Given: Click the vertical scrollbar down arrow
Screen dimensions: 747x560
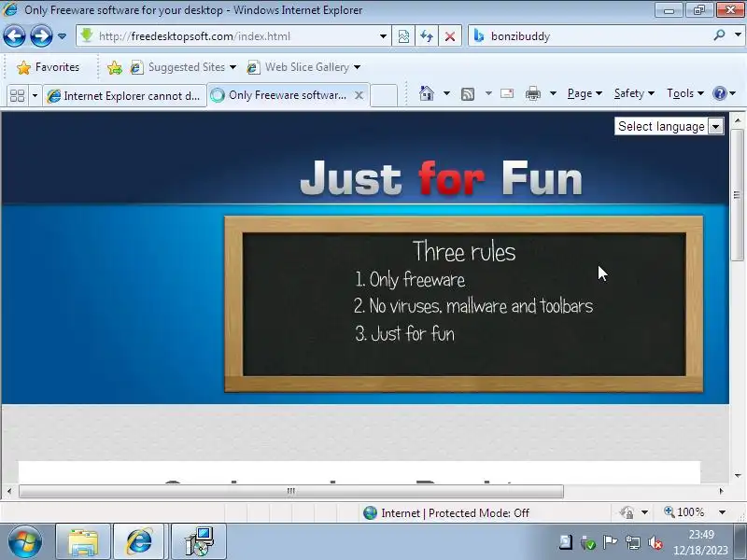Looking at the screenshot, I should (x=738, y=475).
